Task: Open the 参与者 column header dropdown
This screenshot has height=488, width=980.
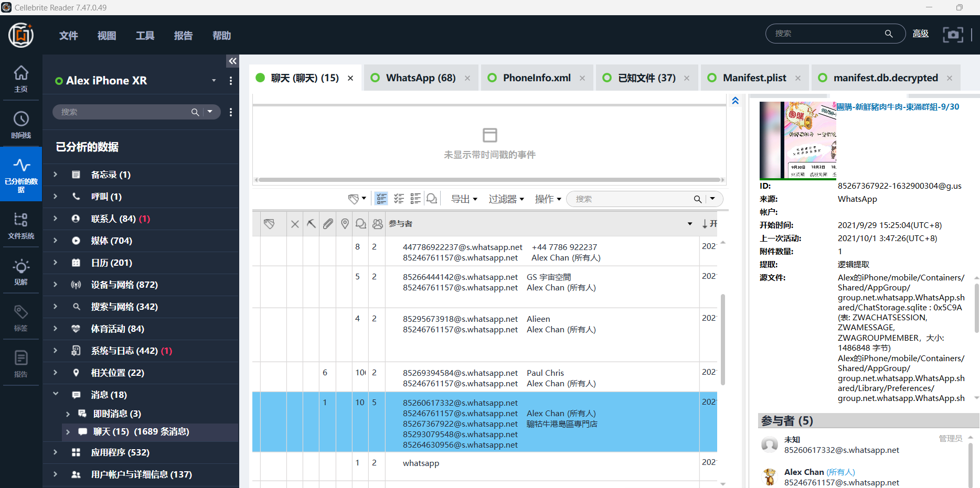Action: [690, 224]
